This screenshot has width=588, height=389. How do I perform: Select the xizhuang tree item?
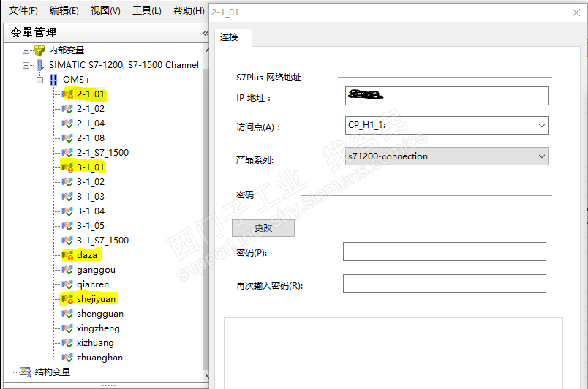tap(95, 343)
